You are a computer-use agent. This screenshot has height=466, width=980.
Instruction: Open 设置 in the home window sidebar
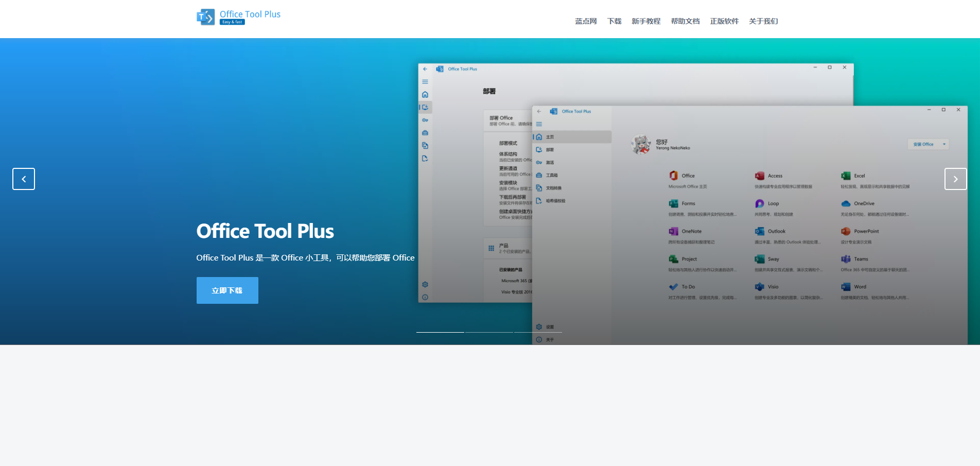coord(572,327)
